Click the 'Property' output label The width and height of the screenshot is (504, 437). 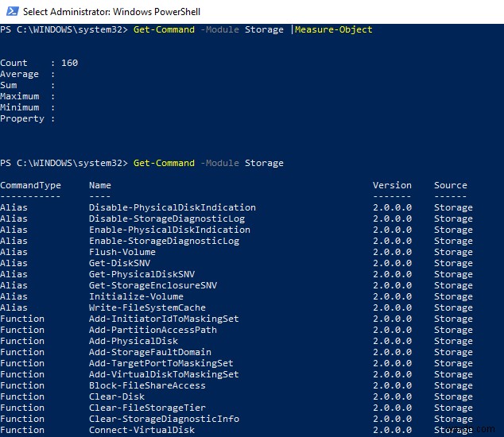coord(22,119)
